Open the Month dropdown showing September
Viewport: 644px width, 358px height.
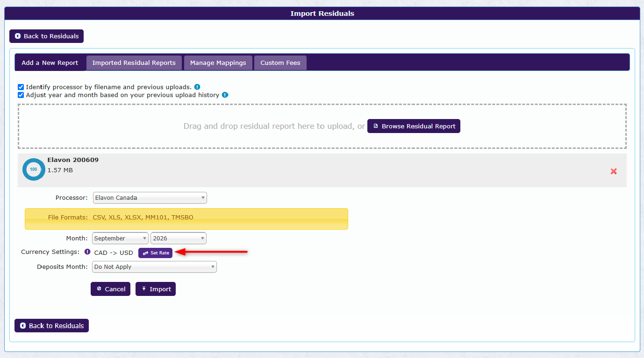pos(120,238)
